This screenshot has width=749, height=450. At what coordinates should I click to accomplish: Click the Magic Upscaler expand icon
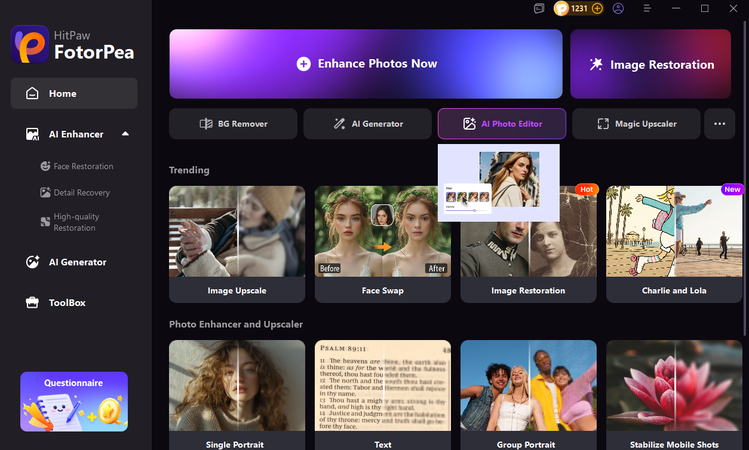coord(603,124)
